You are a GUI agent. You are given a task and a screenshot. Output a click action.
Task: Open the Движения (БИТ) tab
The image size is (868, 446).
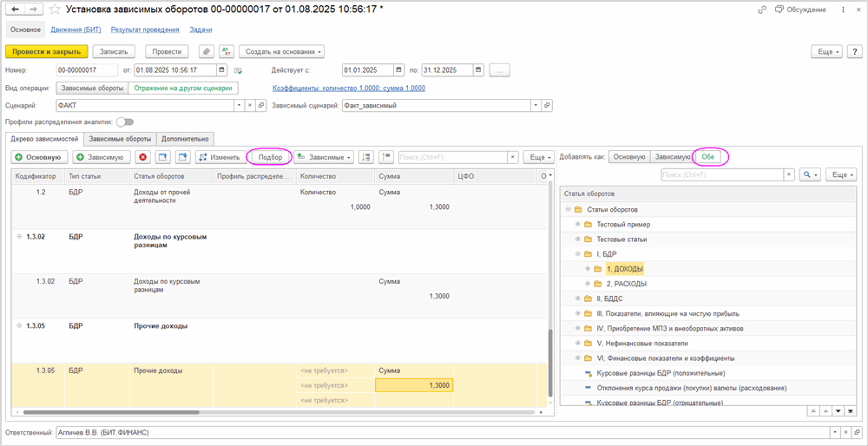click(x=76, y=30)
